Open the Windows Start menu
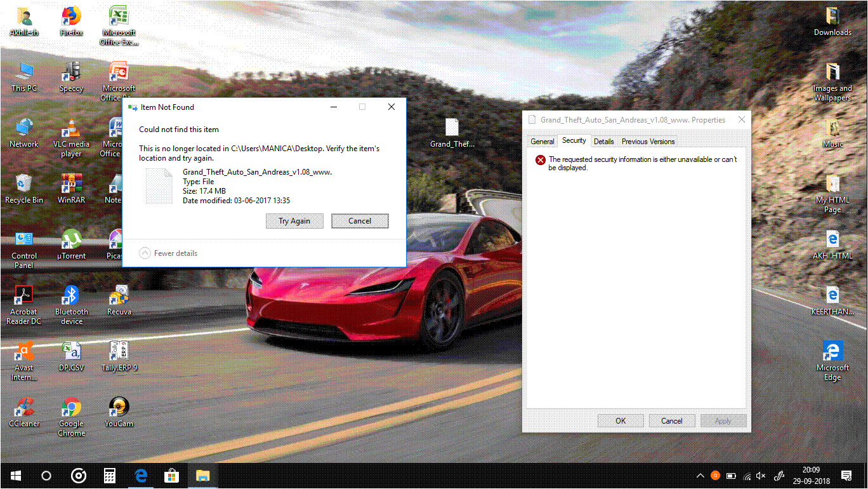The image size is (868, 489). [x=15, y=476]
